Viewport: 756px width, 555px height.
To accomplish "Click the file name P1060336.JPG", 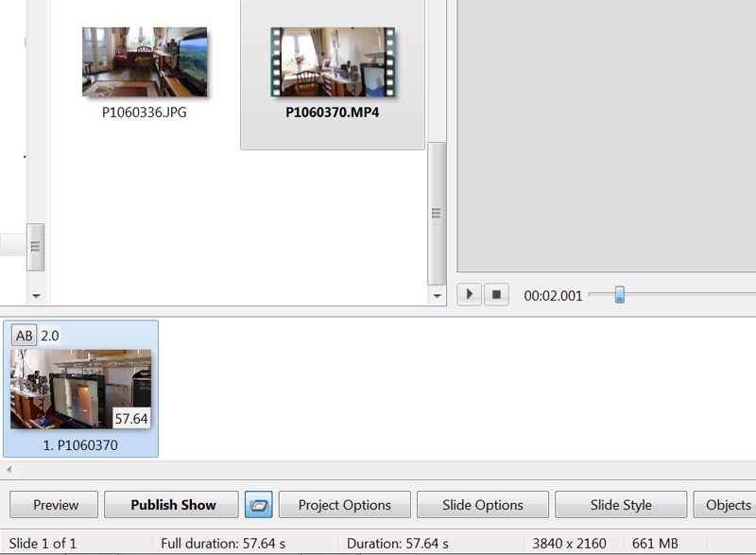I will [145, 113].
